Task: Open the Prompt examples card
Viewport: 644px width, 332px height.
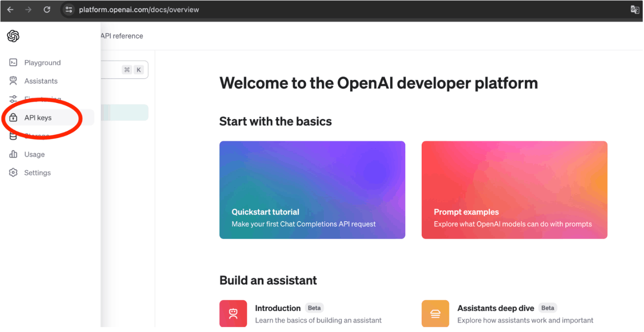Action: [x=514, y=190]
